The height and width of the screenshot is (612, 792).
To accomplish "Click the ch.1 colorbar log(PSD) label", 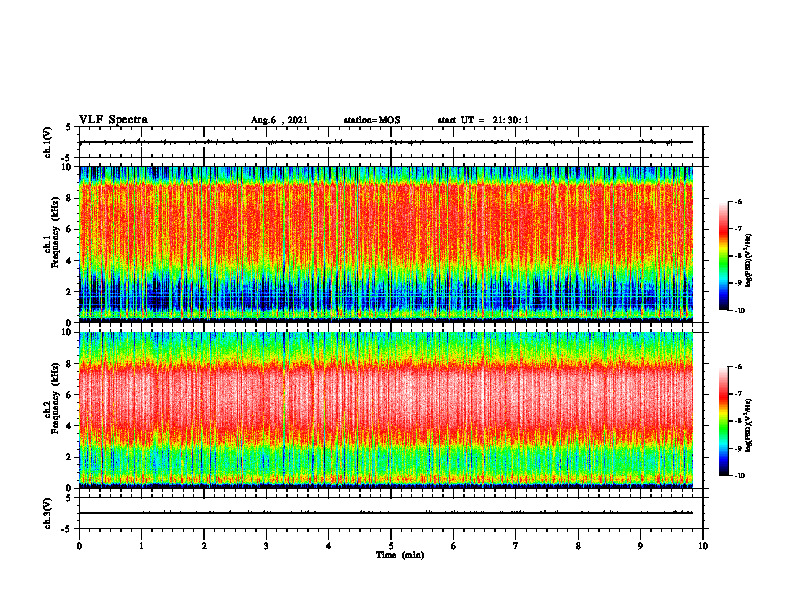I will (749, 261).
